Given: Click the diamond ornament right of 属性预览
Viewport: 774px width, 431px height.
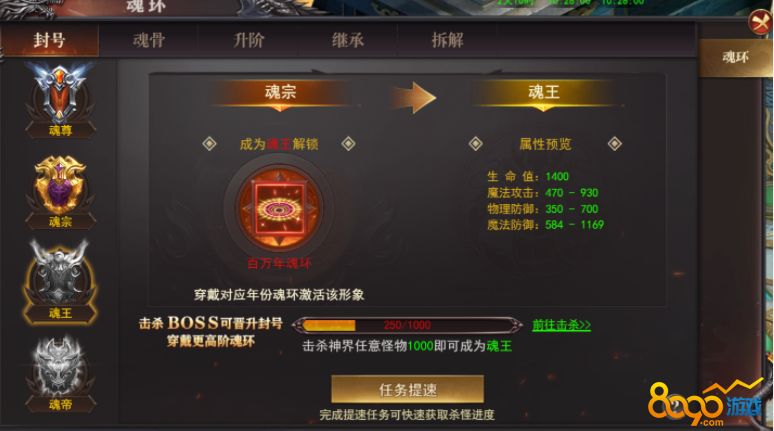Looking at the screenshot, I should (x=615, y=144).
